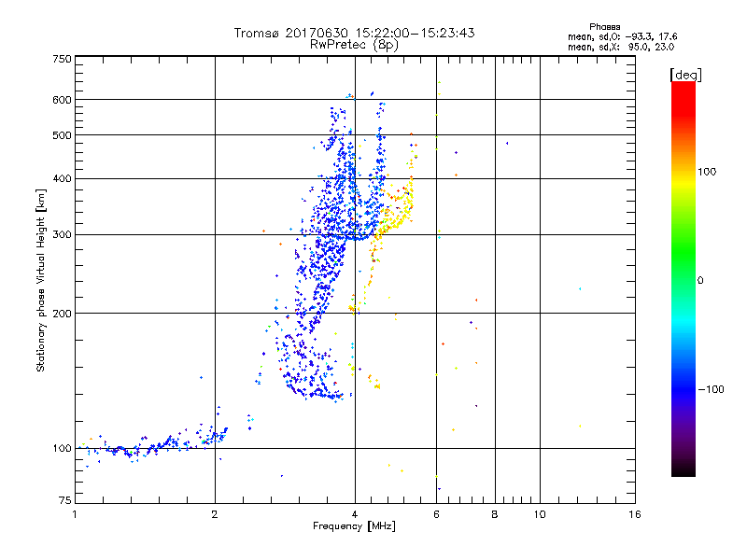This screenshot has height=560, width=747.
Task: Select the "mean, sd,O: -93.3, 17.6" line
Action: tap(622, 36)
